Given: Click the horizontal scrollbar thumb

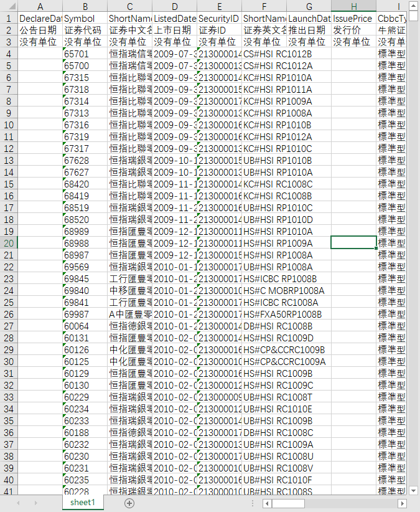Looking at the screenshot, I should (288, 503).
